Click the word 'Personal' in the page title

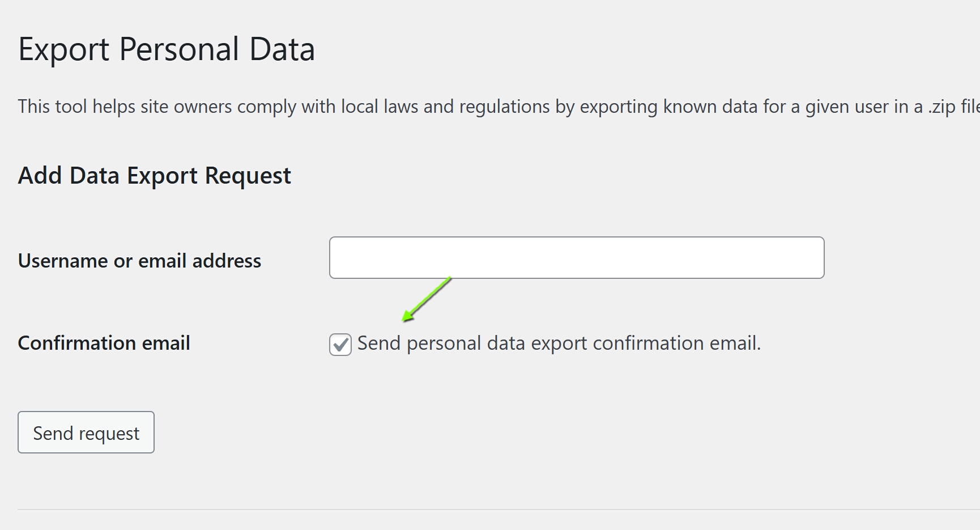click(180, 49)
